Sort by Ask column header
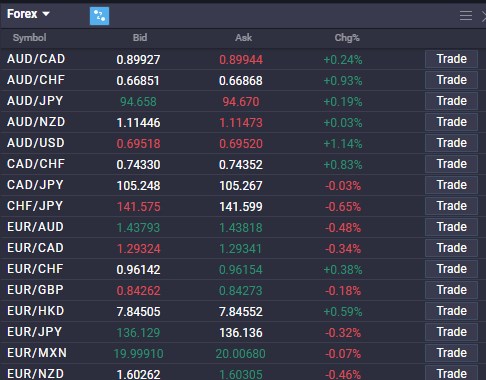486x380 pixels. pos(243,38)
